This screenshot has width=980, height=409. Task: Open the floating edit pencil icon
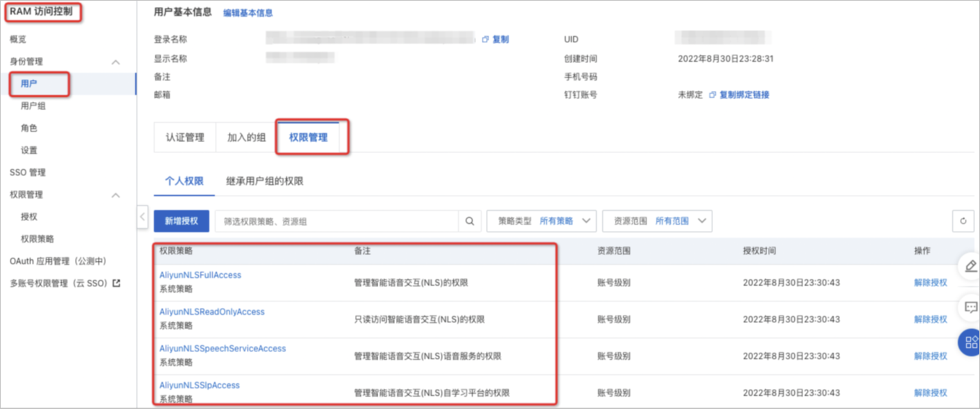(x=970, y=266)
